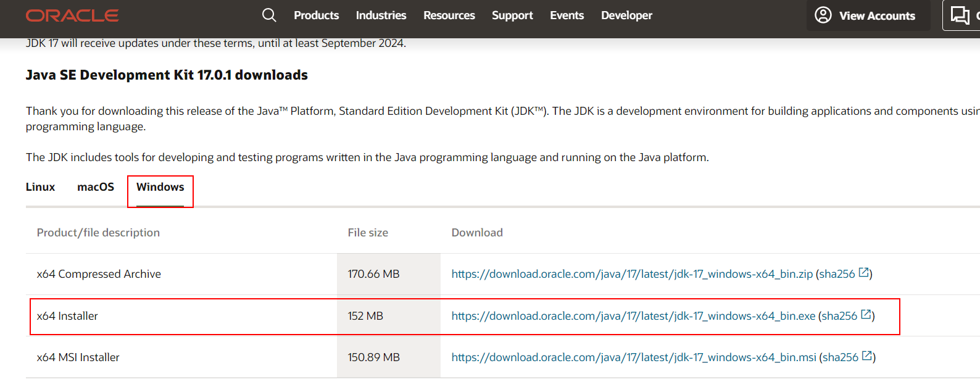Download the x64 Compressed Archive zip link
The height and width of the screenshot is (392, 980).
632,274
